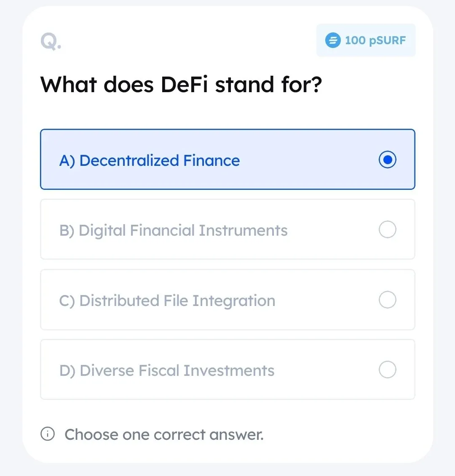Click the 100 pSURF label text

pos(375,40)
